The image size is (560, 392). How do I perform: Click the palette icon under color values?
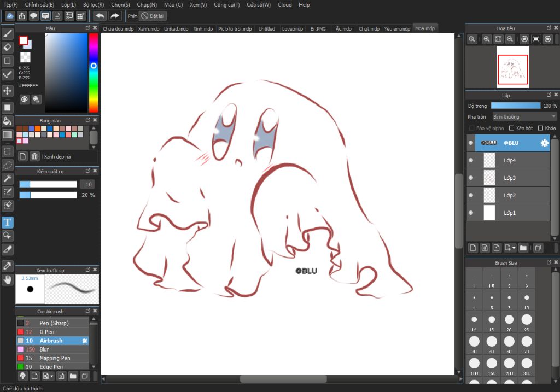tap(24, 100)
